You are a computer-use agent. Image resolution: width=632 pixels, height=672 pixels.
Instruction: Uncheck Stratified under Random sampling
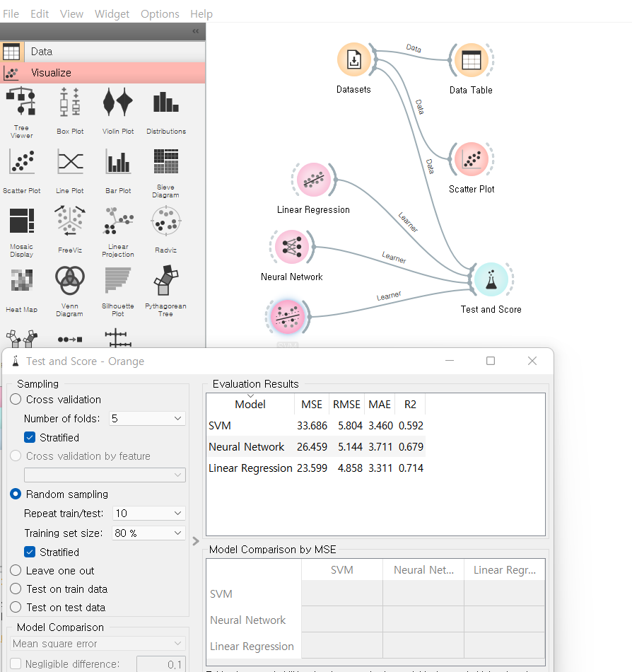(30, 552)
